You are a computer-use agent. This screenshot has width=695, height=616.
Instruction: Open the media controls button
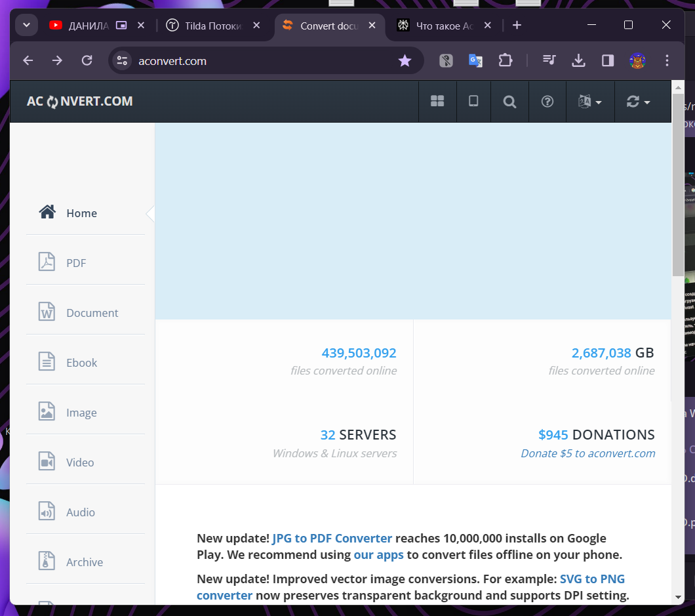pyautogui.click(x=549, y=60)
